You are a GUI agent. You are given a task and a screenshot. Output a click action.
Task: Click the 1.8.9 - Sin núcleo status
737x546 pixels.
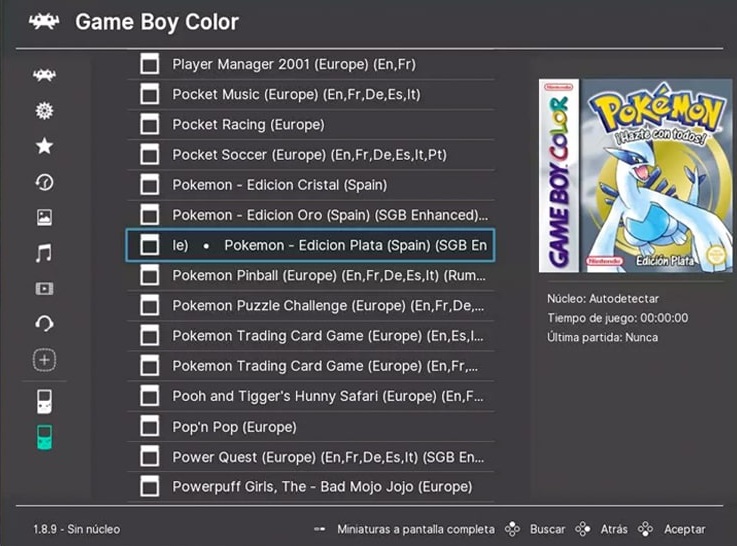tap(77, 529)
